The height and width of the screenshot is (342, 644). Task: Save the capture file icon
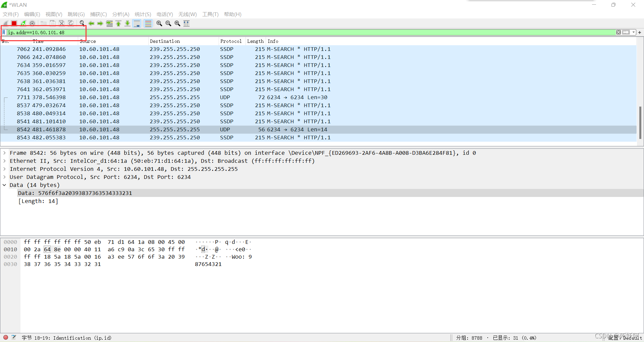[x=53, y=23]
